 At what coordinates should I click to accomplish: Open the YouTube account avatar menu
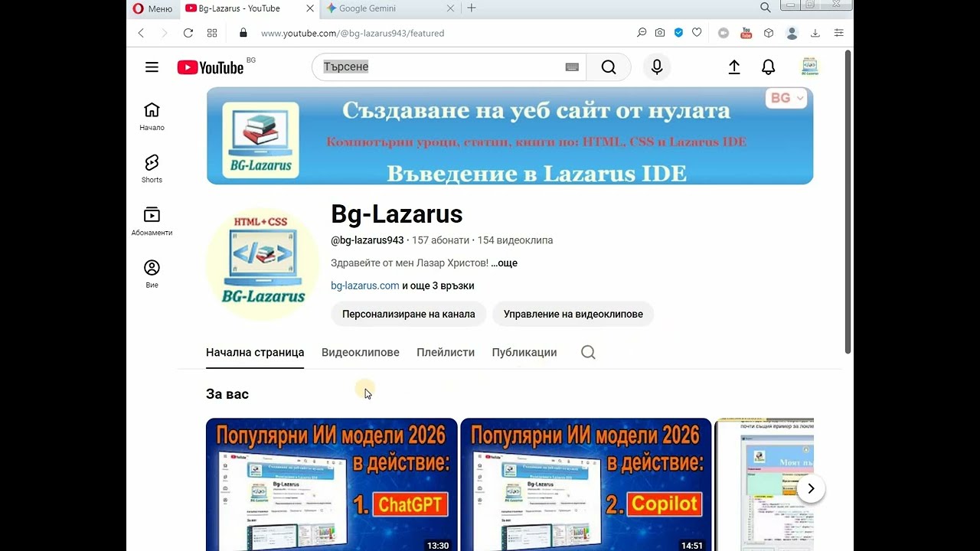pos(810,67)
